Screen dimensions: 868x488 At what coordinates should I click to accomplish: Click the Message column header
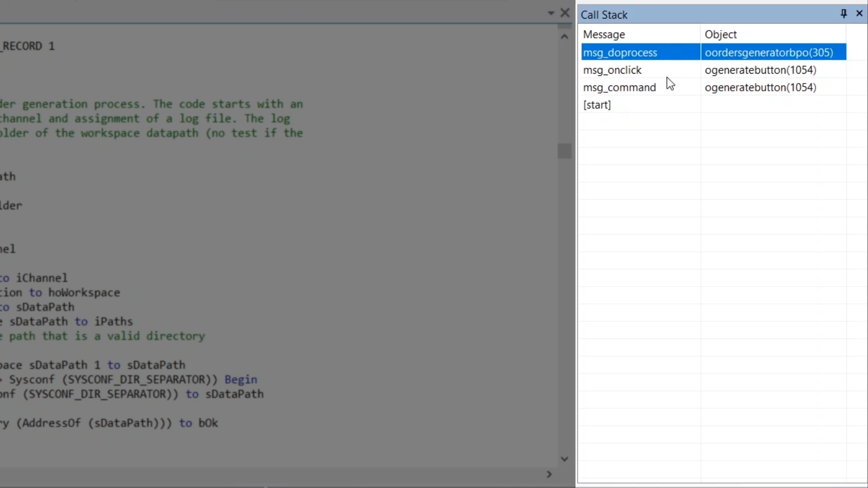604,34
